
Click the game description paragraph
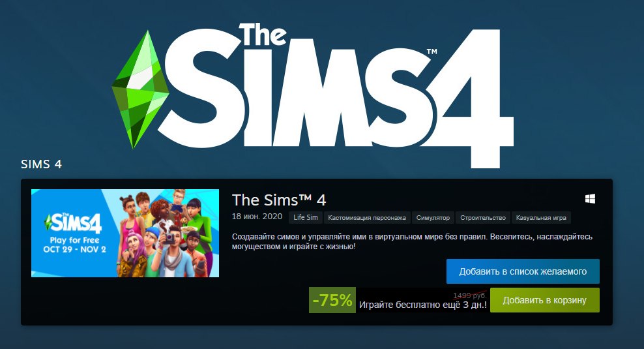click(x=412, y=242)
